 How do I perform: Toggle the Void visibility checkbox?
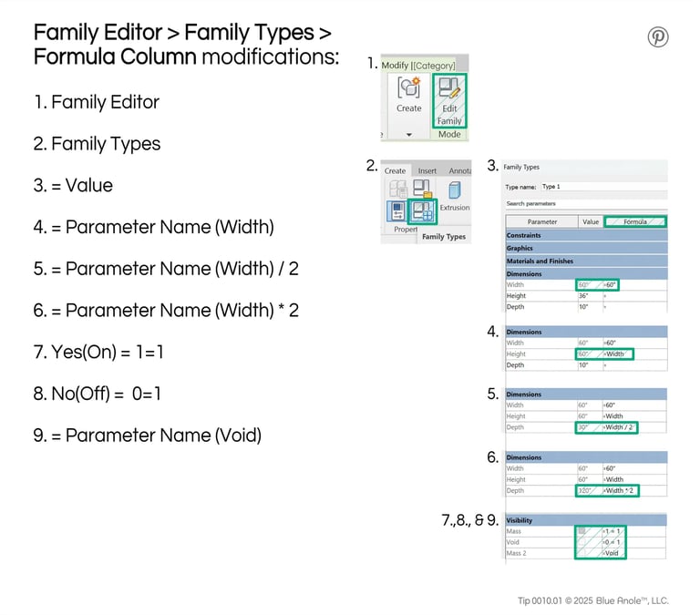coord(582,542)
